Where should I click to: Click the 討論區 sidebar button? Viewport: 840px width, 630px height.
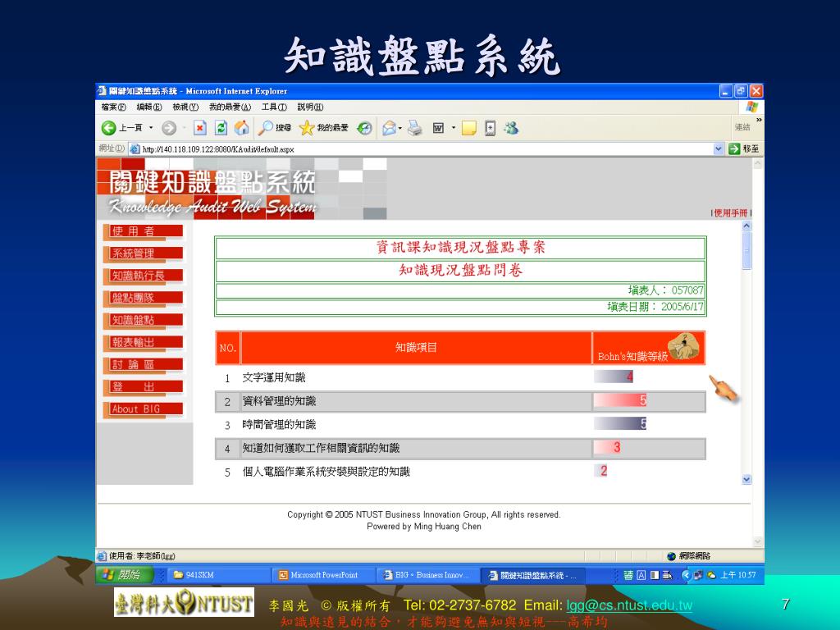click(143, 365)
